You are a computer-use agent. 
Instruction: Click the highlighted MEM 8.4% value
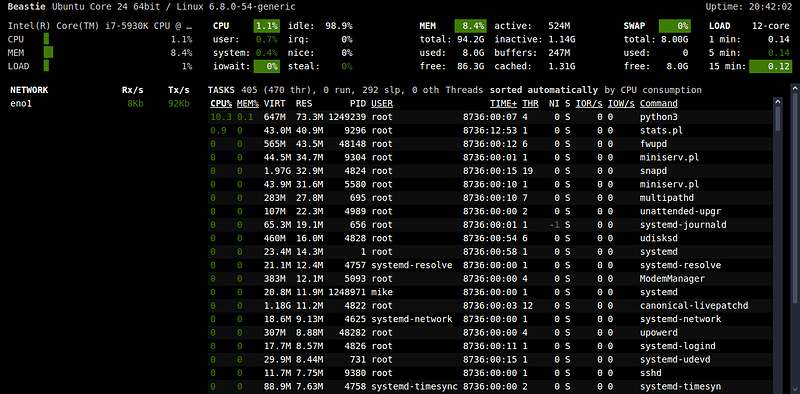point(470,26)
